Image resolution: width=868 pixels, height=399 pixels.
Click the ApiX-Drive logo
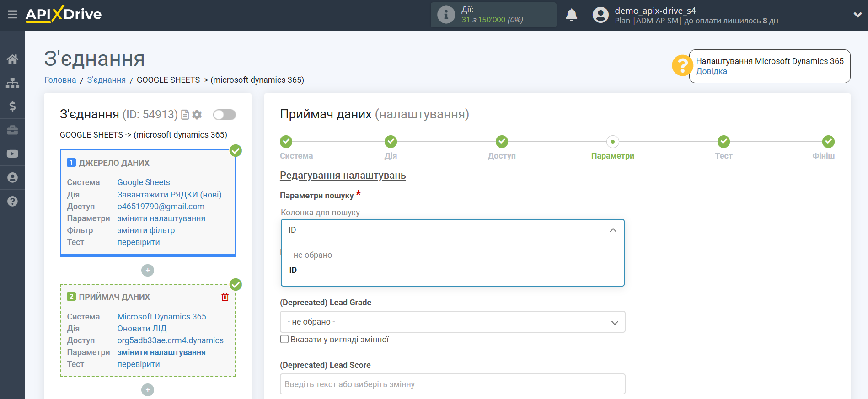[x=64, y=14]
